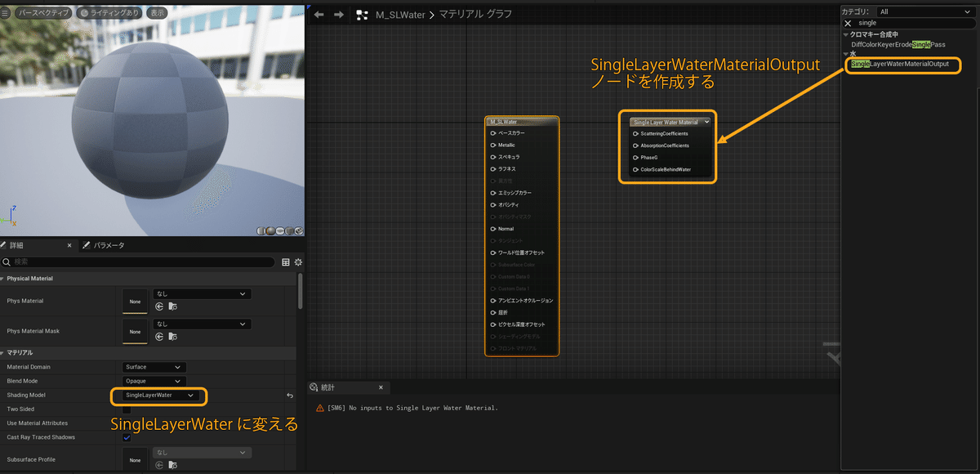Toggle the Two Sided checkbox

click(127, 409)
